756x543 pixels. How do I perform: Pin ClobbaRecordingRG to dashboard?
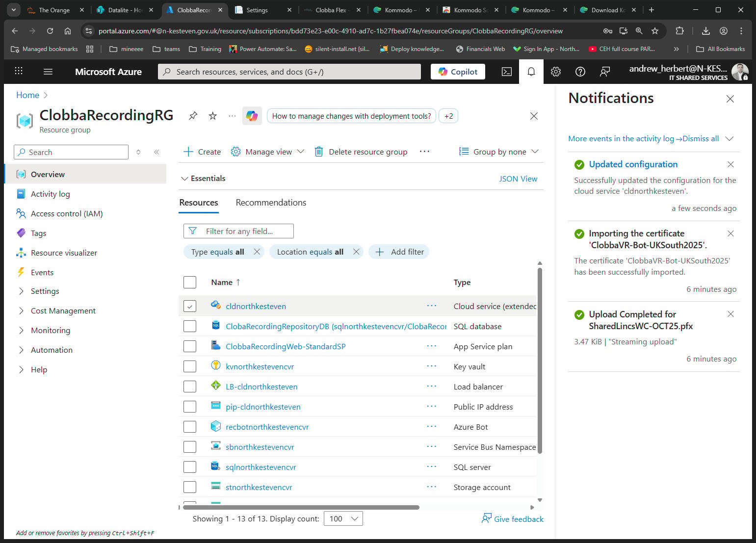tap(193, 116)
